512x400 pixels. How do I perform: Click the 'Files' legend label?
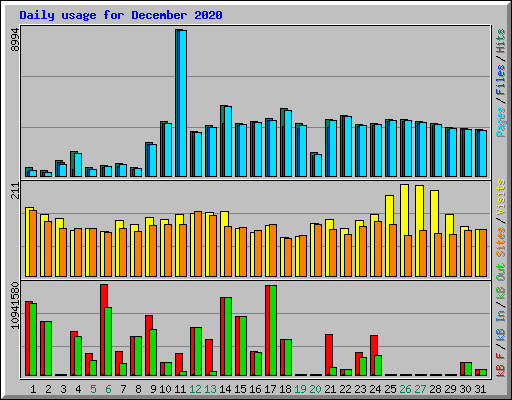500,80
